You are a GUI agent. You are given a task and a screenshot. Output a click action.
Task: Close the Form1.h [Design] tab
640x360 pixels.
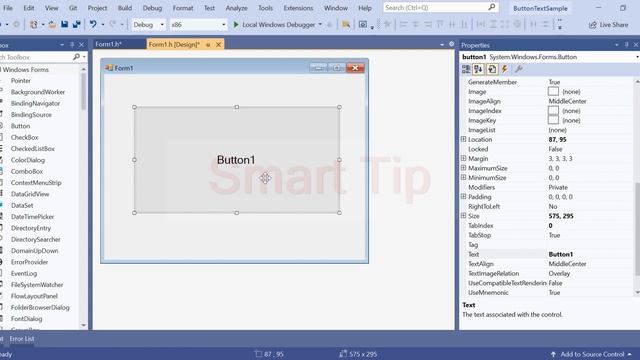(218, 44)
